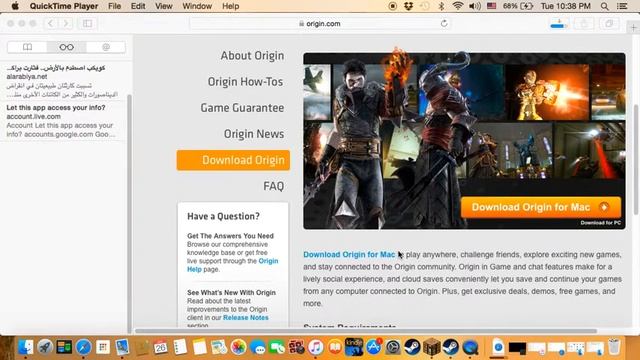
Task: Open the volume control in menu bar
Action: [x=475, y=6]
